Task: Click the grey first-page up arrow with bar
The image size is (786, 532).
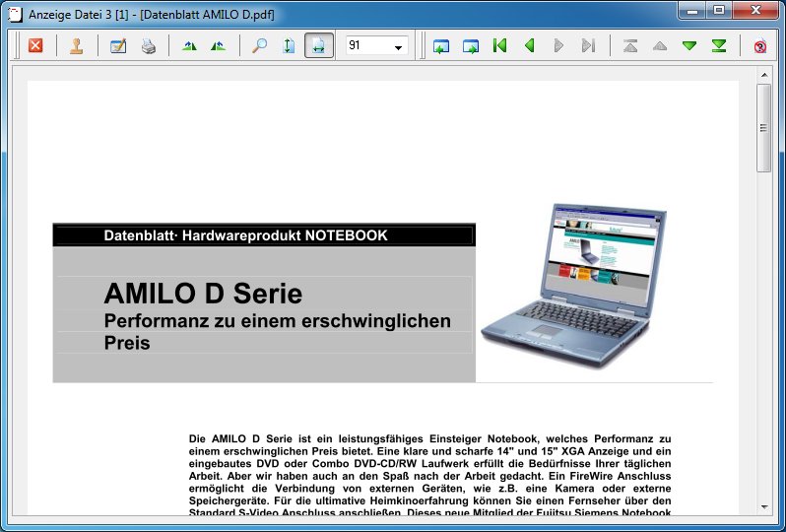Action: pyautogui.click(x=630, y=46)
